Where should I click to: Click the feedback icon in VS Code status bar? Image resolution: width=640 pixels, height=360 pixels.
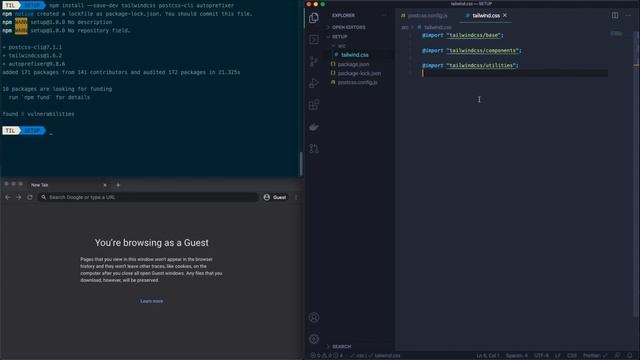(x=618, y=356)
